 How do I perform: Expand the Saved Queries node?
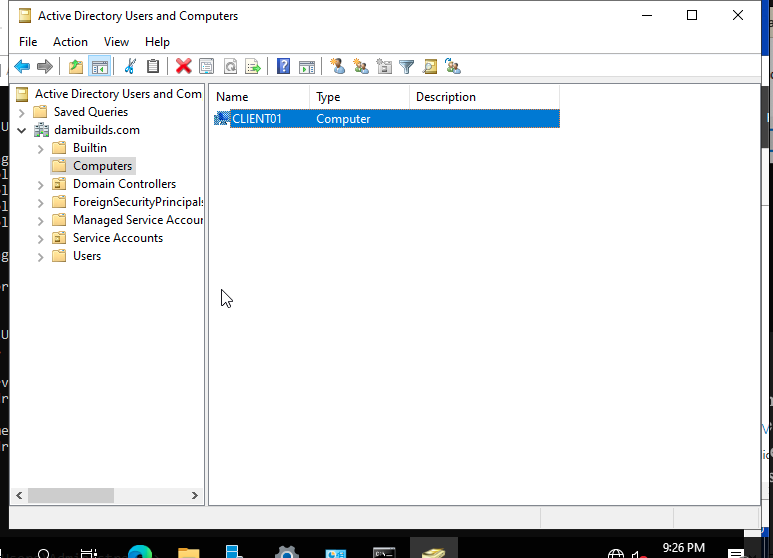coord(21,113)
